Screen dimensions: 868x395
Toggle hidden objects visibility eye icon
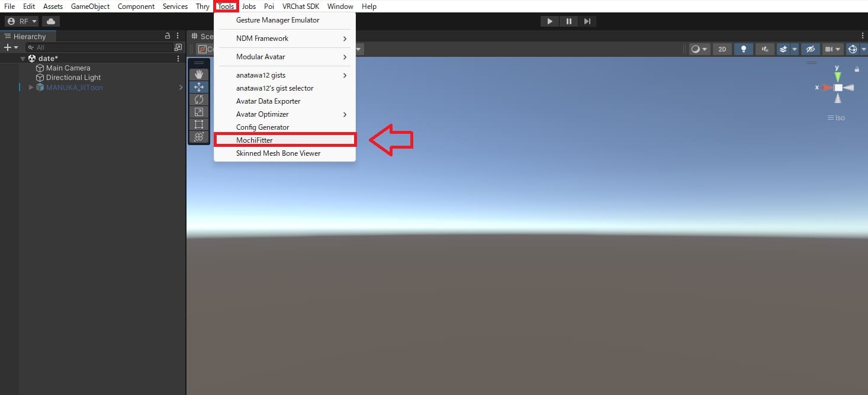[811, 49]
